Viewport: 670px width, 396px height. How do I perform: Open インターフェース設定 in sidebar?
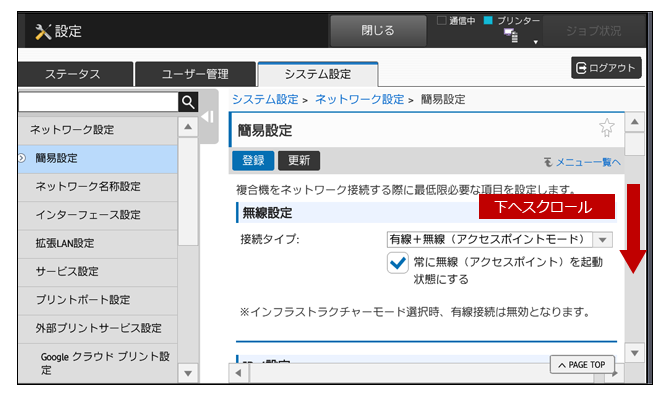point(97,215)
